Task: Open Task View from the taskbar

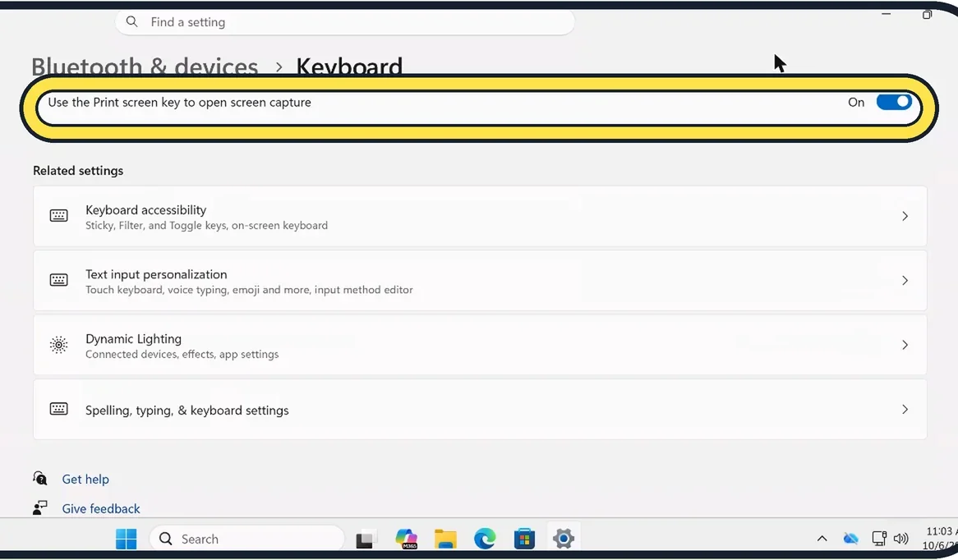Action: 365,539
